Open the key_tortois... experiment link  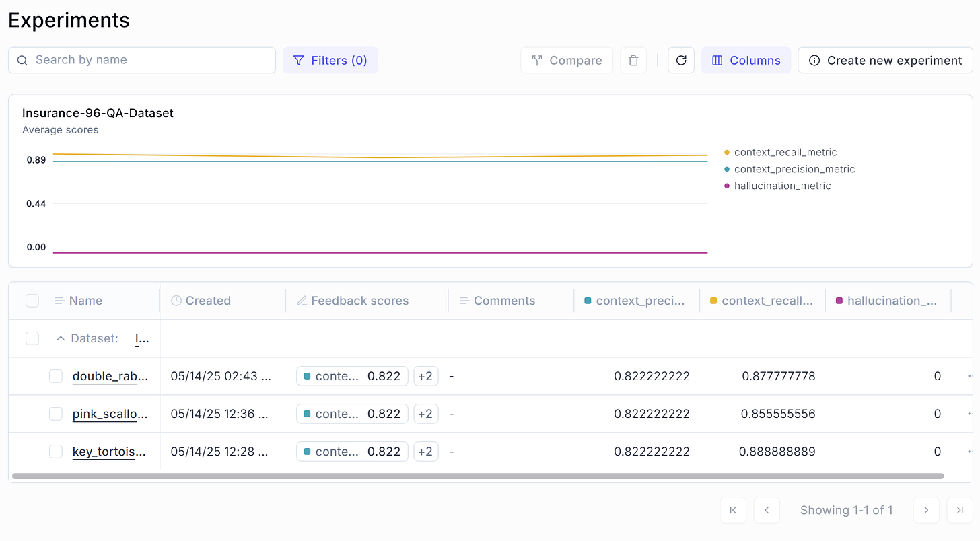pyautogui.click(x=110, y=452)
